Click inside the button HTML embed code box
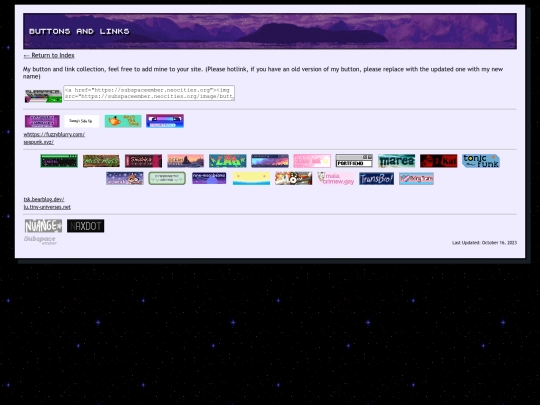 pos(149,93)
